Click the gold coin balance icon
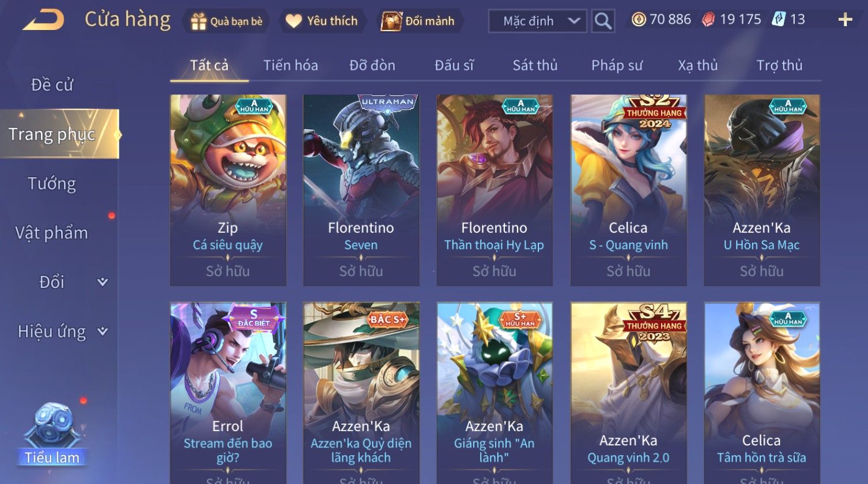Image resolution: width=868 pixels, height=484 pixels. [639, 20]
